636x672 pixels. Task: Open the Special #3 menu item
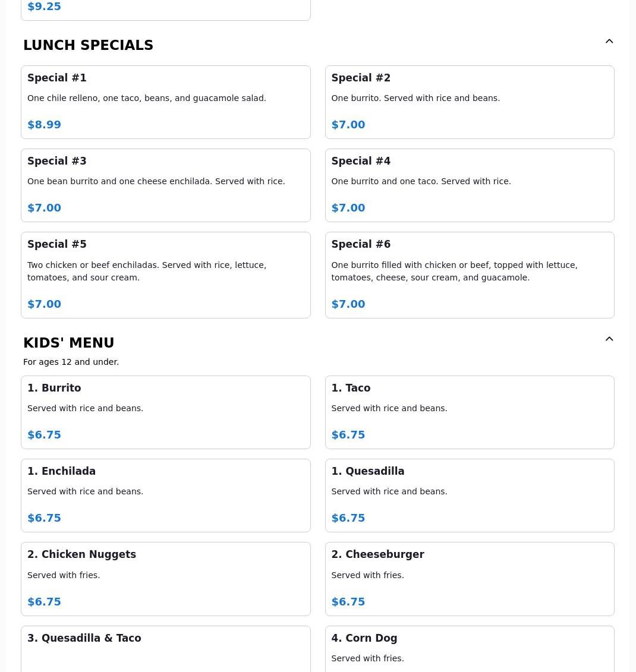165,185
